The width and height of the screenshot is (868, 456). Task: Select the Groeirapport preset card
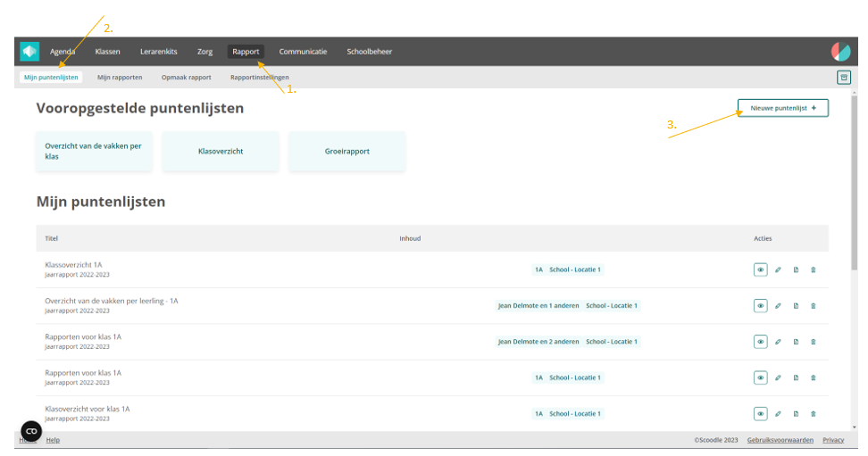[346, 152]
